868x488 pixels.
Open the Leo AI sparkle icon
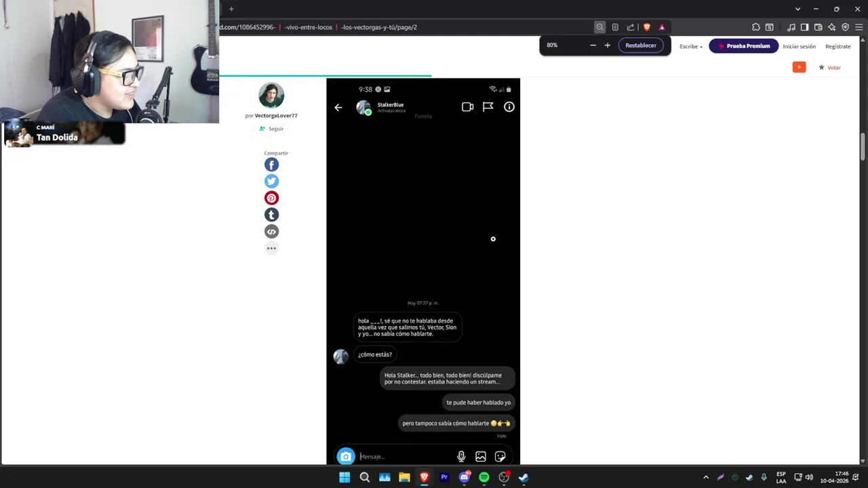831,27
